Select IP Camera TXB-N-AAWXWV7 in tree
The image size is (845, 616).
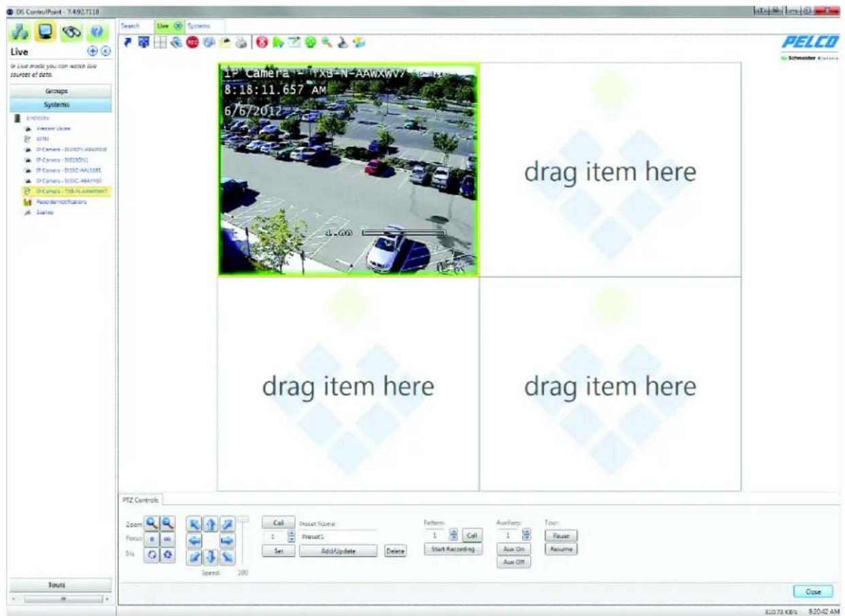coord(66,191)
